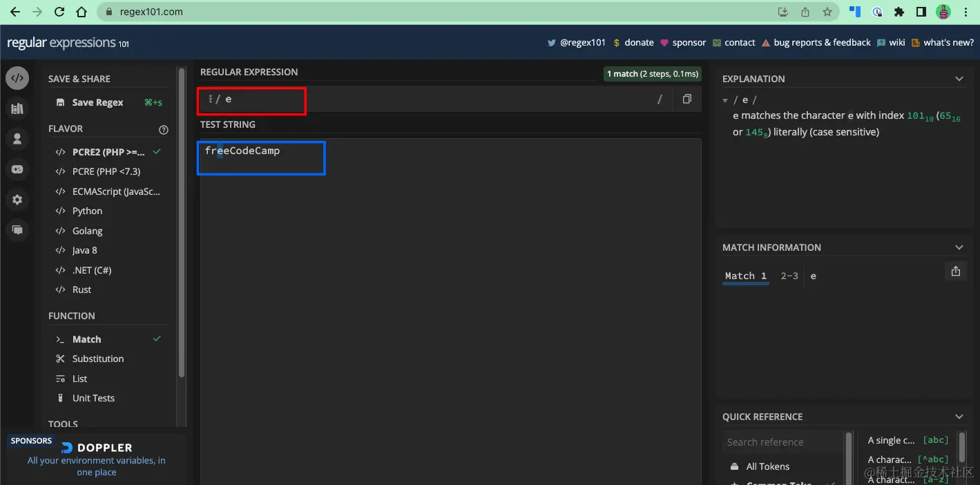The width and height of the screenshot is (980, 485).
Task: Collapse the Match Information panel chevron
Action: point(959,247)
